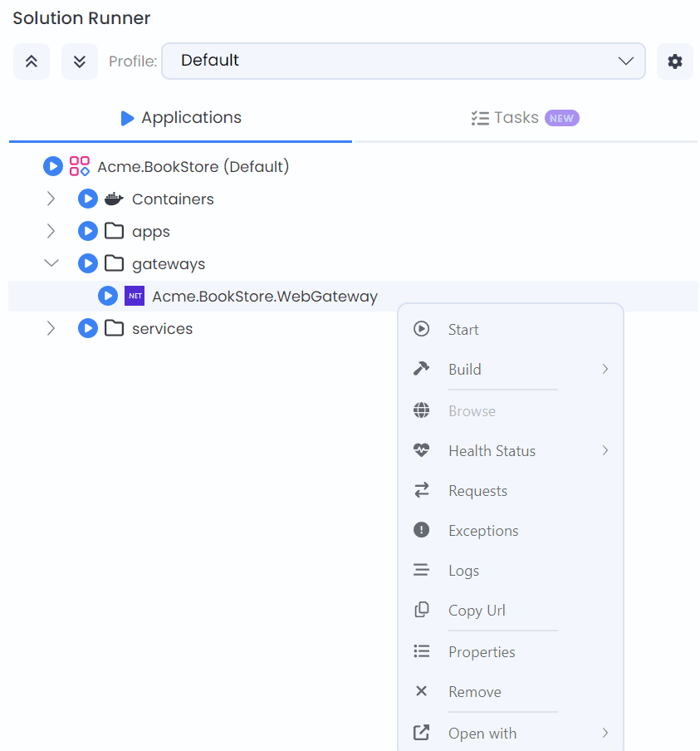Select the Build hammer icon
This screenshot has height=751, width=700.
tap(422, 369)
